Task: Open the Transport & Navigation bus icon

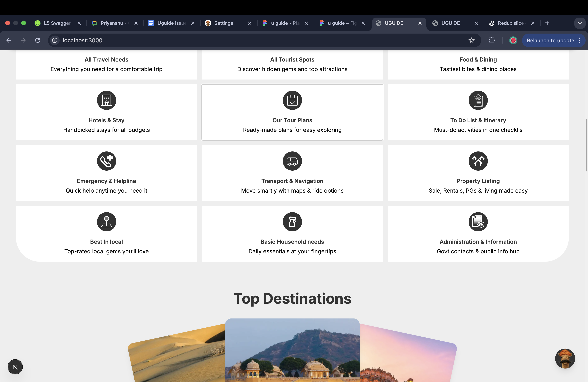Action: (x=292, y=161)
